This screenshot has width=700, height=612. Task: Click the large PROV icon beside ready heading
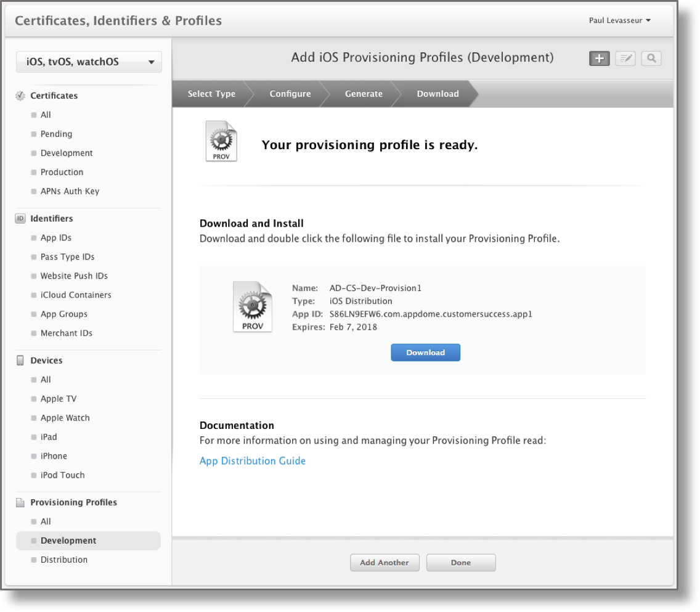pyautogui.click(x=221, y=142)
